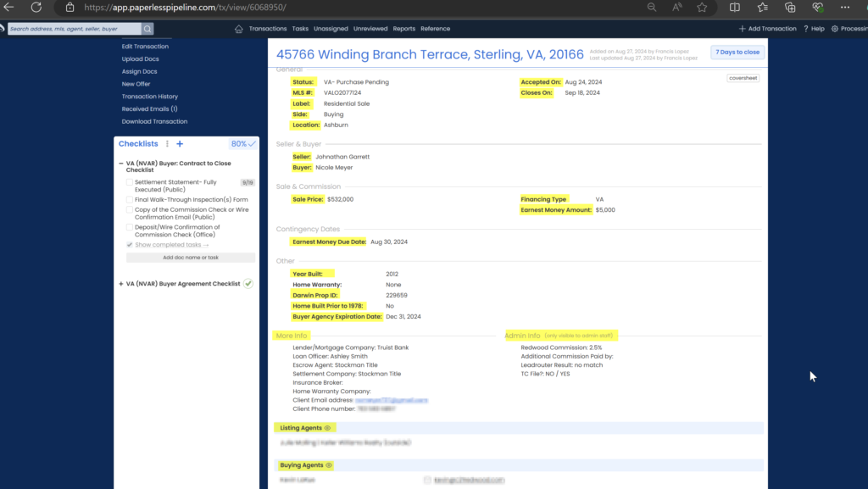
Task: Click the client email address link
Action: click(x=392, y=400)
